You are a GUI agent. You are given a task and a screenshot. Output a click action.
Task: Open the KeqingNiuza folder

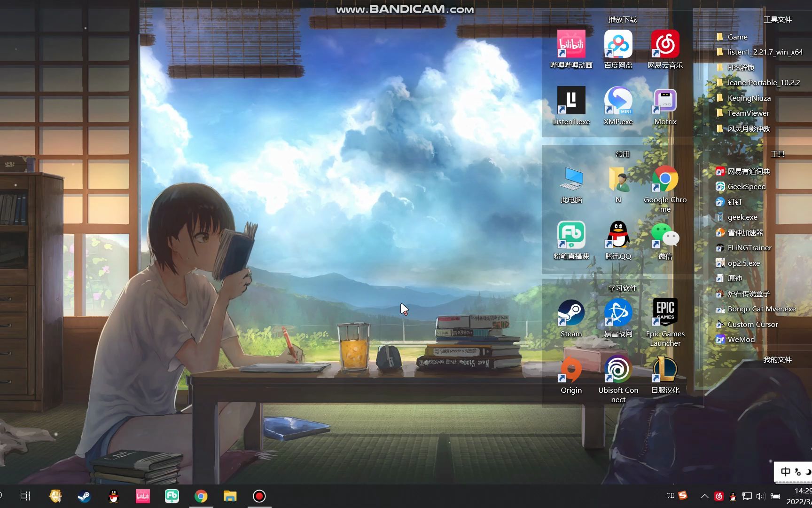click(743, 98)
